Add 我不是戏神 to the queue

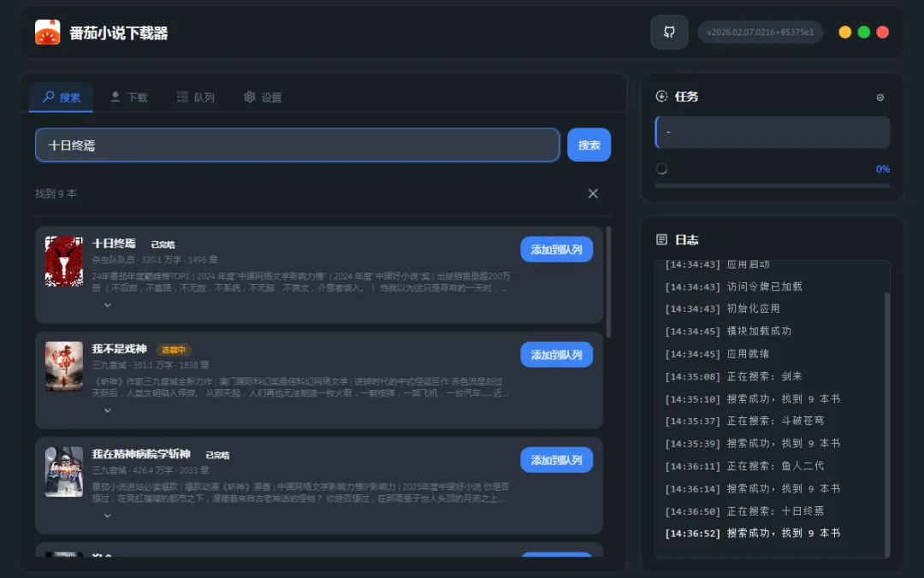pyautogui.click(x=556, y=355)
